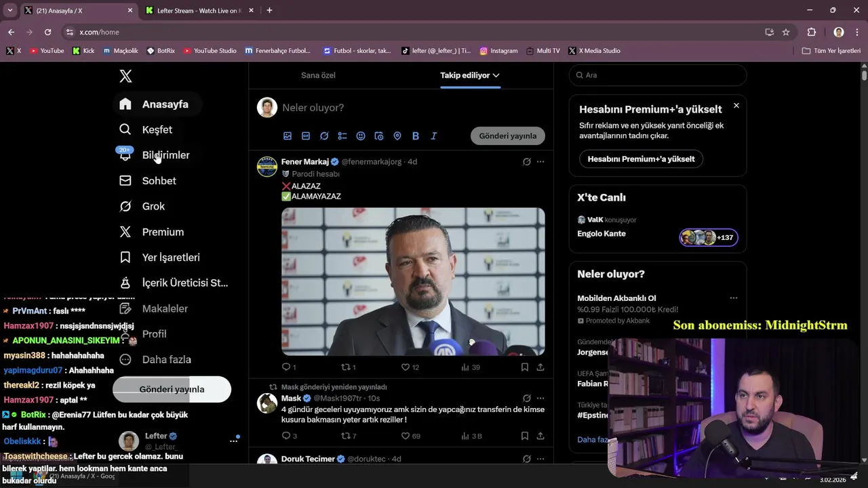This screenshot has width=868, height=488.
Task: Toggle italic formatting in composer
Action: pyautogui.click(x=434, y=136)
